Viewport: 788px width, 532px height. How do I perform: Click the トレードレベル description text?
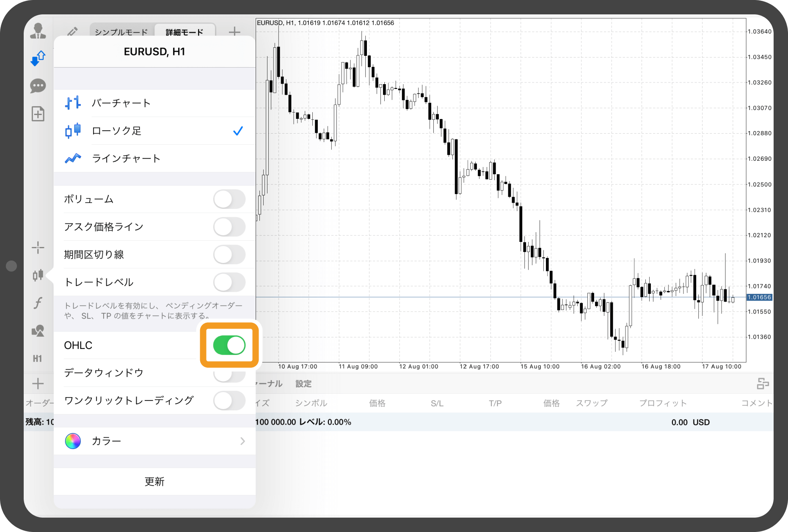153,310
